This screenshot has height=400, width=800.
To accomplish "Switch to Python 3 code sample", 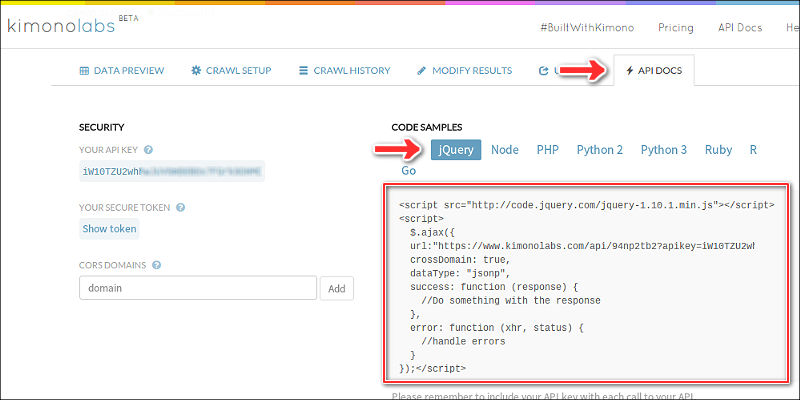I will click(x=664, y=150).
